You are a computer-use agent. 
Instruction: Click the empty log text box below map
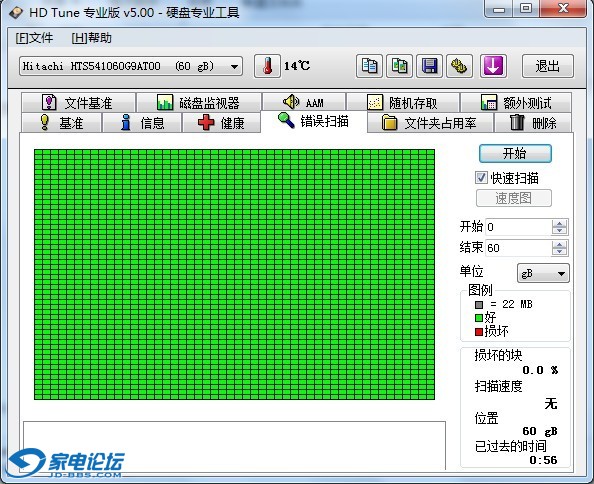click(x=234, y=445)
